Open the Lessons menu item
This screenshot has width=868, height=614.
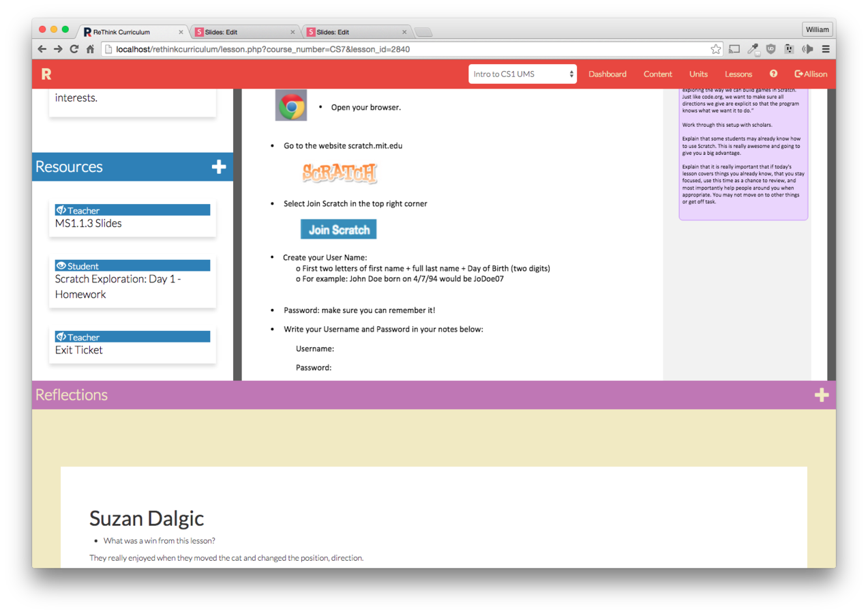coord(738,74)
